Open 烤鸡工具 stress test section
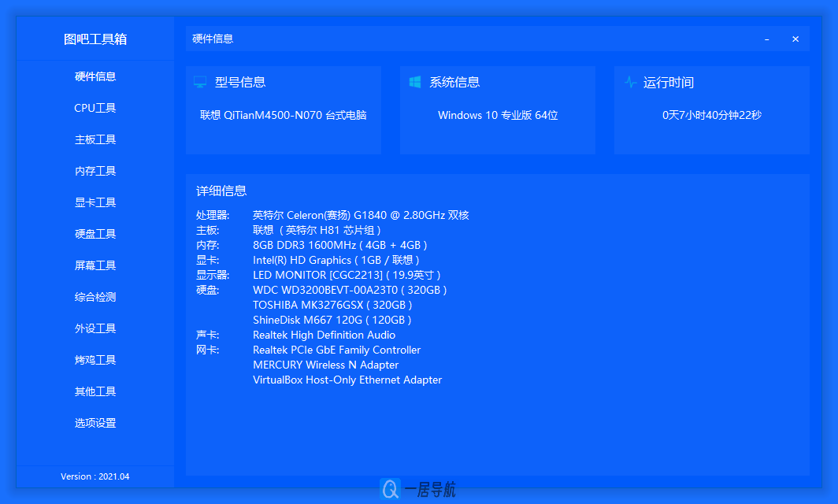The width and height of the screenshot is (838, 504). 95,360
